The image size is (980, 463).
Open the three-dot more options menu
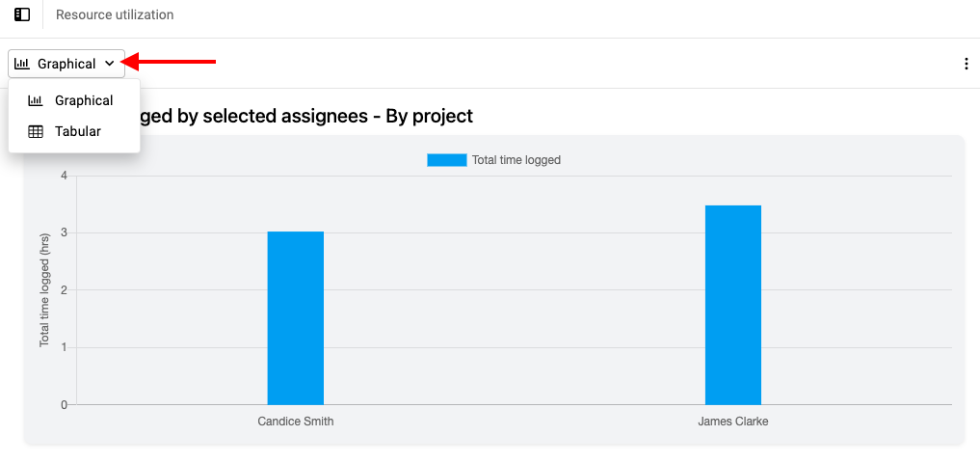pos(967,64)
